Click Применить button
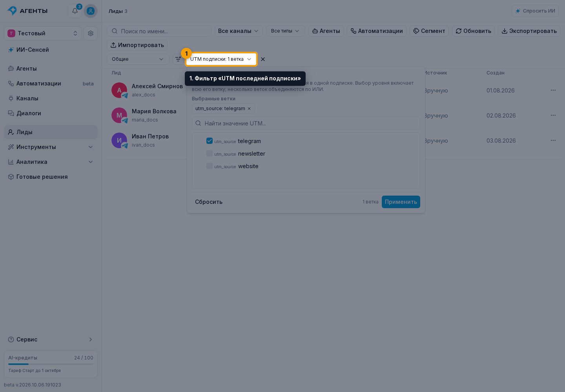This screenshot has height=392, width=565. pos(401,202)
